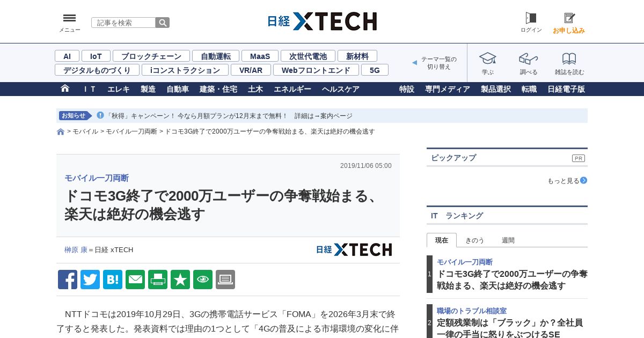Open the 学ぶ graduation cap icon

click(x=488, y=58)
